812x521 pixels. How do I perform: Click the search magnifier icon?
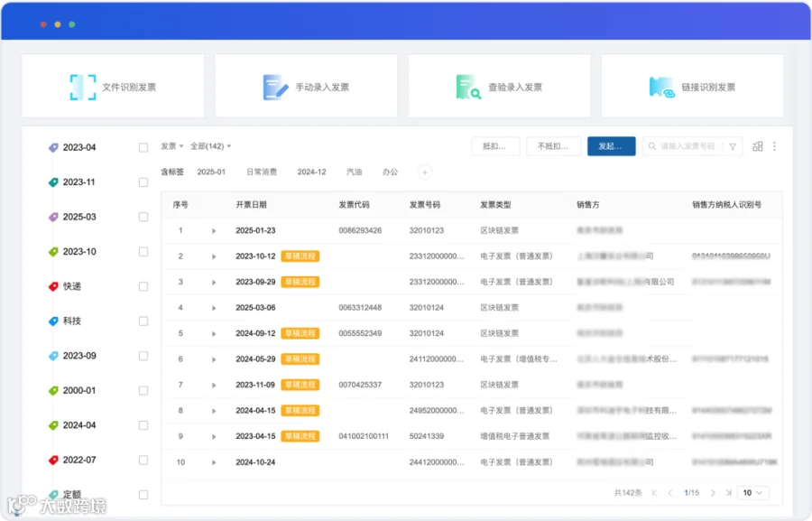tap(652, 146)
